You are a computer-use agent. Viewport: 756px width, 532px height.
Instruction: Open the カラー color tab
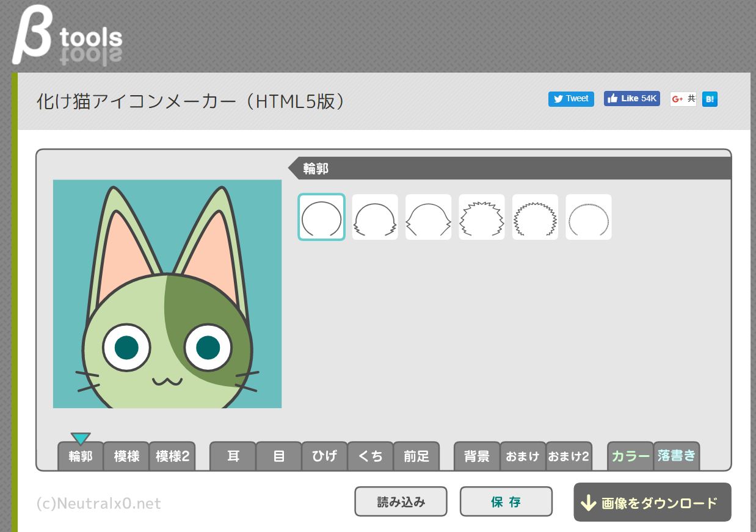click(x=630, y=456)
